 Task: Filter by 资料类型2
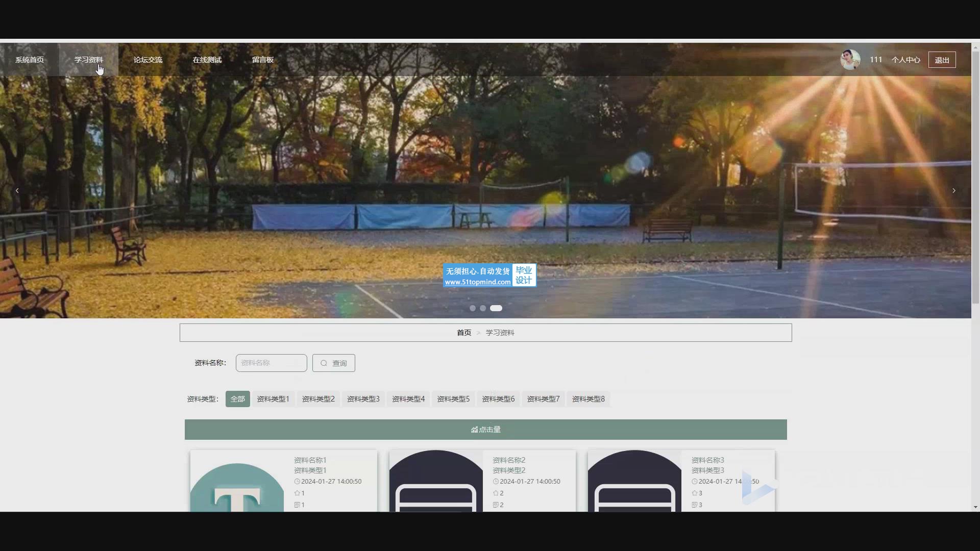coord(318,399)
